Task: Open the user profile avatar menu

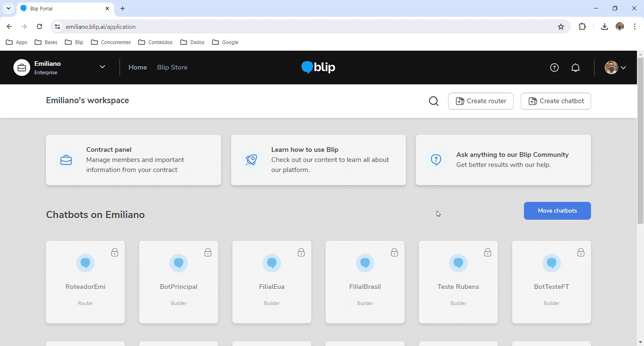Action: (615, 68)
